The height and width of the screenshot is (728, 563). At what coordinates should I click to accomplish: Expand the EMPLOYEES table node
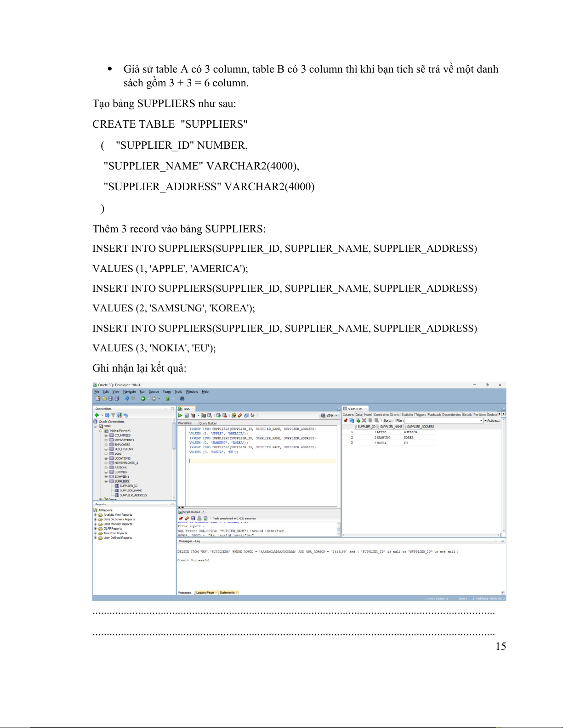[x=106, y=445]
